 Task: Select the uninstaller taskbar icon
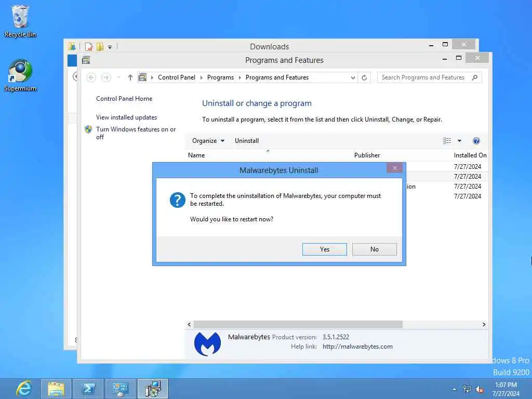point(153,389)
